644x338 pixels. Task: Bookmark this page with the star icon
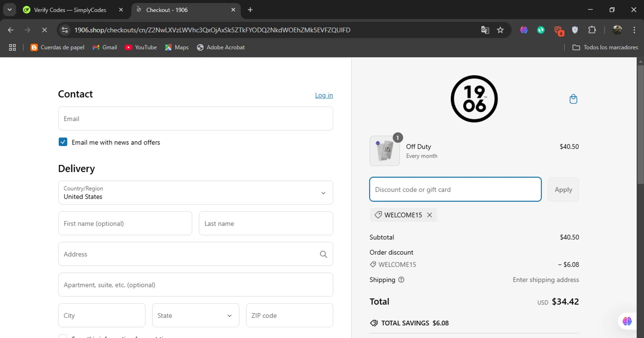tap(500, 30)
